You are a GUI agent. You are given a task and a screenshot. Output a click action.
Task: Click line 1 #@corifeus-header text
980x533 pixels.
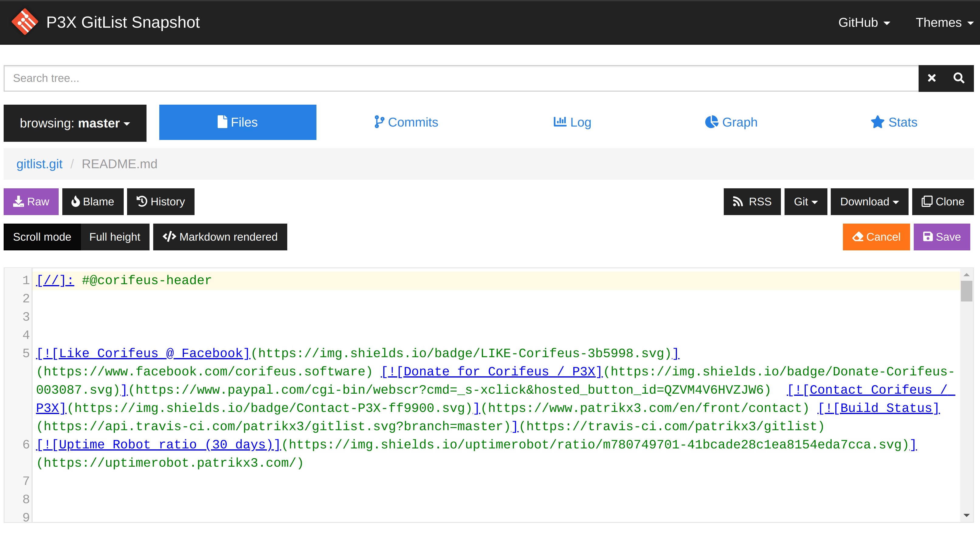click(147, 280)
